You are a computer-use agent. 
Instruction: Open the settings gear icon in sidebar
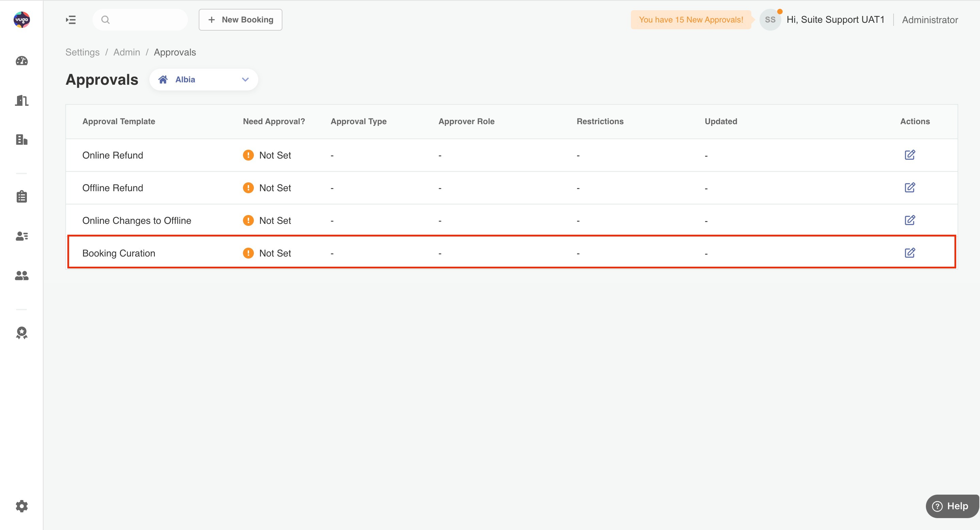click(x=22, y=506)
